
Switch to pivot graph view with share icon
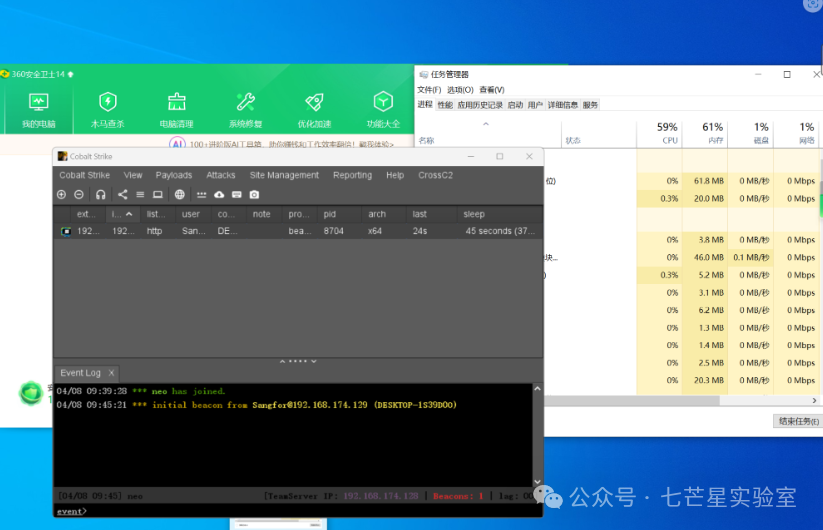click(123, 195)
